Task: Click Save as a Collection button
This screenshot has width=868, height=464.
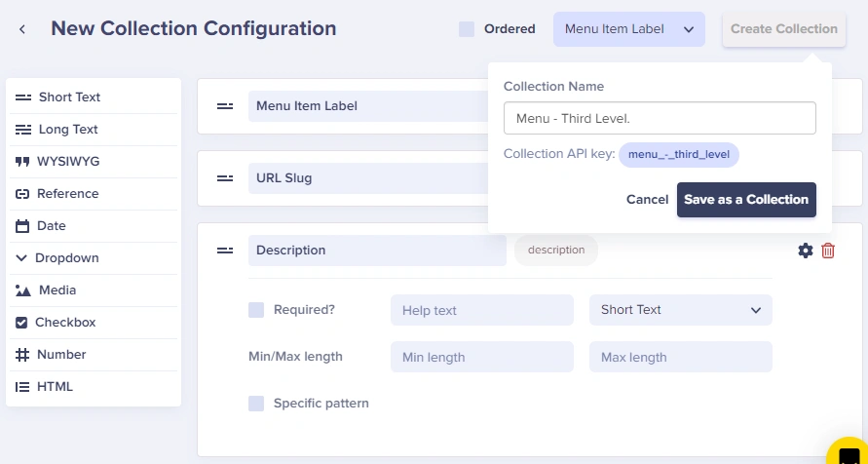Action: (746, 200)
